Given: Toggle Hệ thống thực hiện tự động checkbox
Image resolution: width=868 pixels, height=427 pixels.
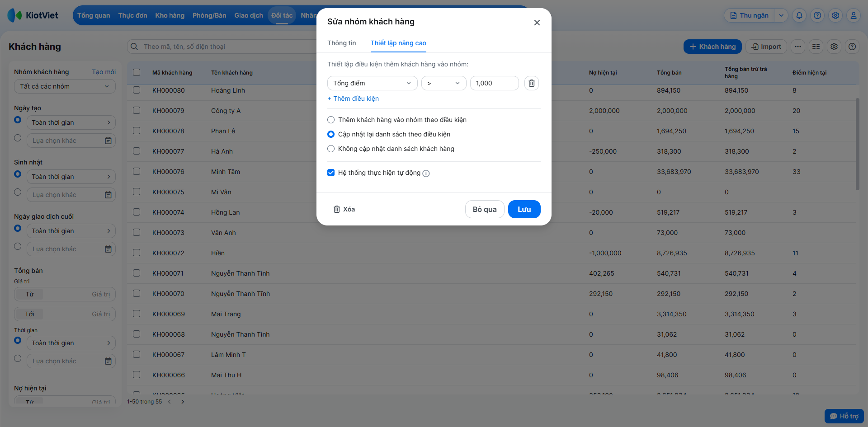Looking at the screenshot, I should [331, 173].
